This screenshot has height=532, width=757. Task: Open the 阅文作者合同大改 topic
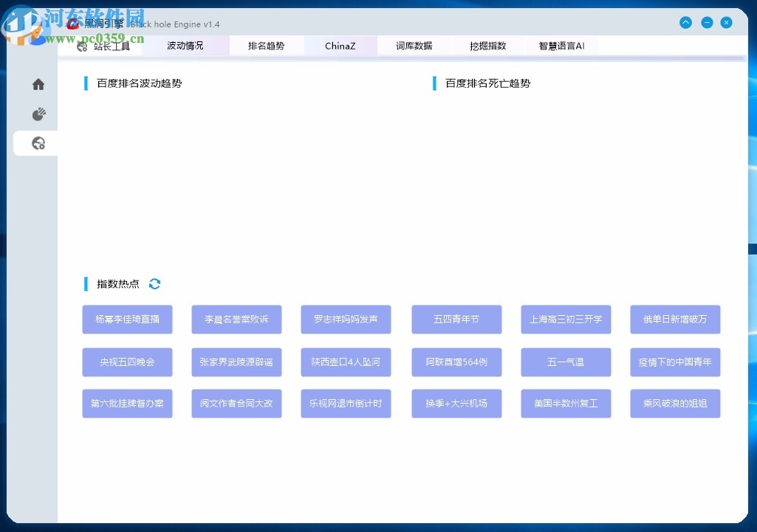236,404
